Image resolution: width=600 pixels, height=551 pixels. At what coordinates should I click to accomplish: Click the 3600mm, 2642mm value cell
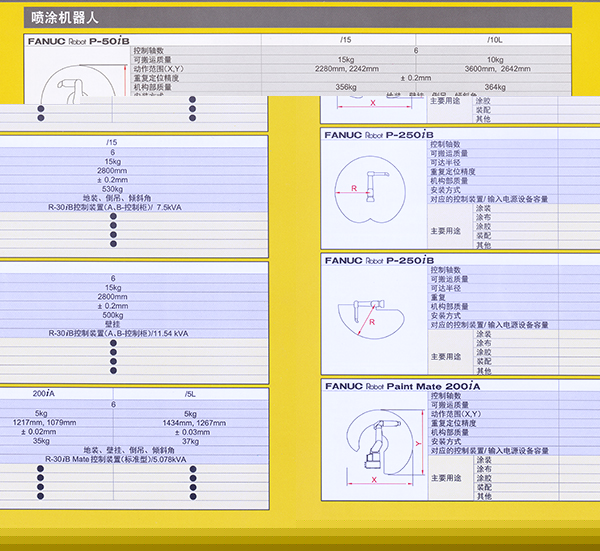pos(494,68)
